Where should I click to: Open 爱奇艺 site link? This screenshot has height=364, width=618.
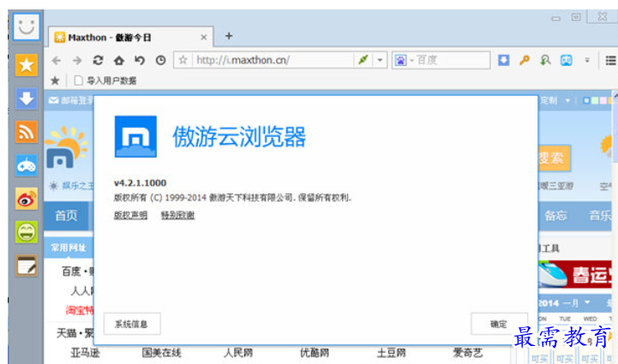[468, 353]
